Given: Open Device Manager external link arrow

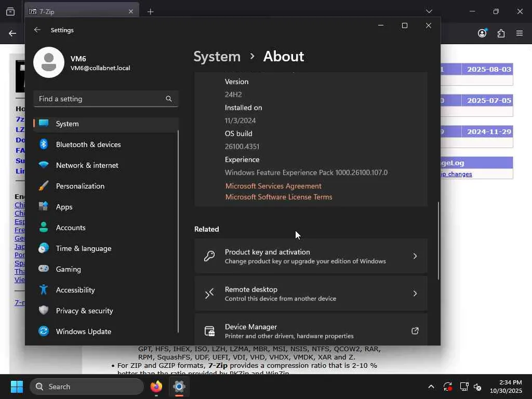Looking at the screenshot, I should (x=415, y=331).
